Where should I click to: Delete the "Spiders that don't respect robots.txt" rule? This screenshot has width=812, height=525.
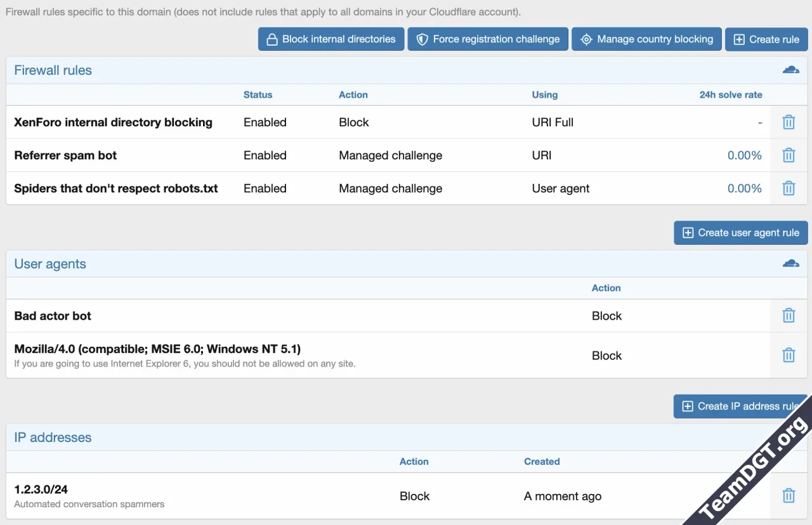tap(788, 188)
